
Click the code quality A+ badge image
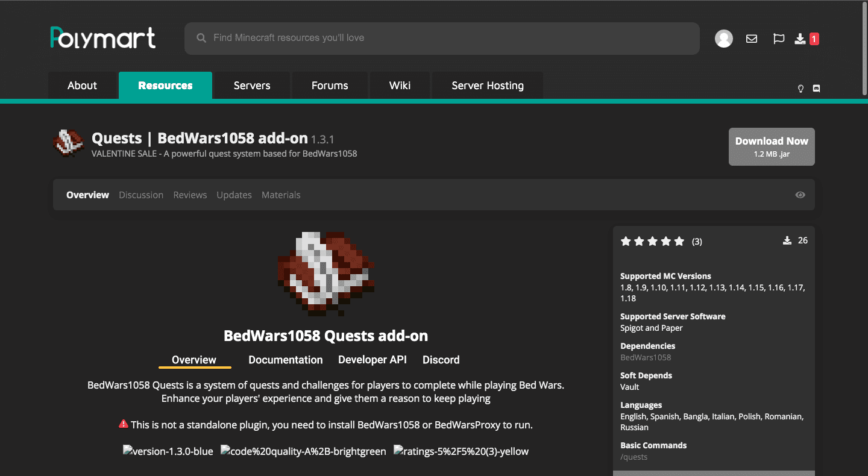click(x=303, y=451)
